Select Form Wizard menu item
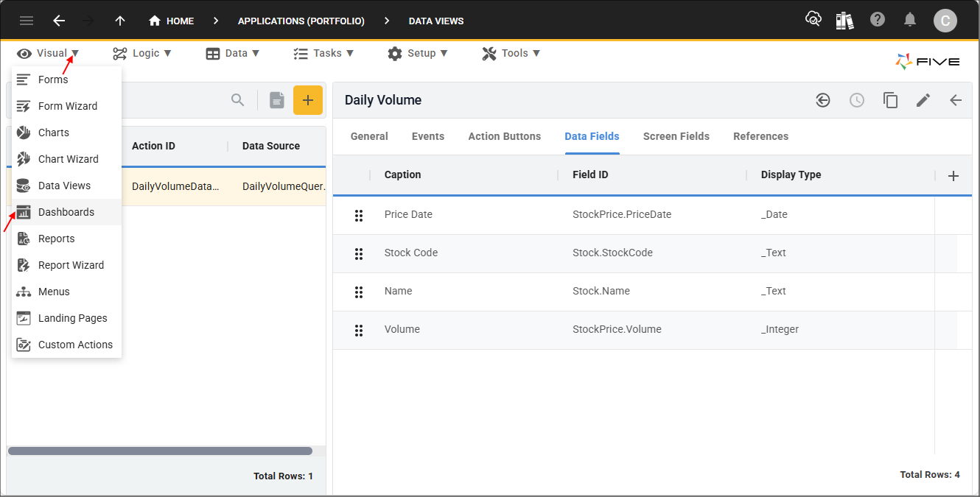This screenshot has width=980, height=497. click(66, 106)
